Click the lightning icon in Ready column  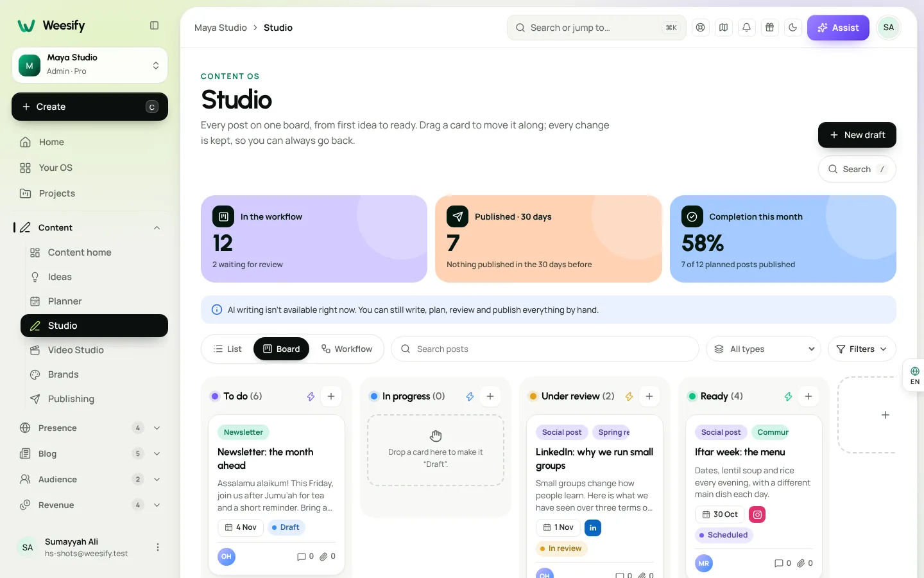pos(788,396)
